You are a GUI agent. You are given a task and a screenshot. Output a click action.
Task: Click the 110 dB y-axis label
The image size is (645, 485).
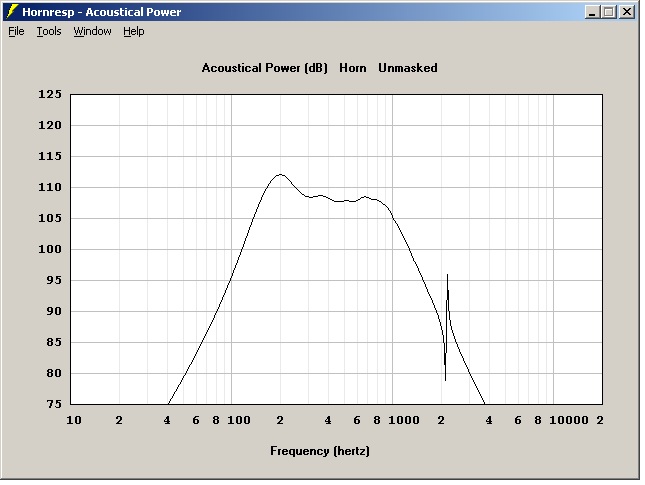[50, 187]
